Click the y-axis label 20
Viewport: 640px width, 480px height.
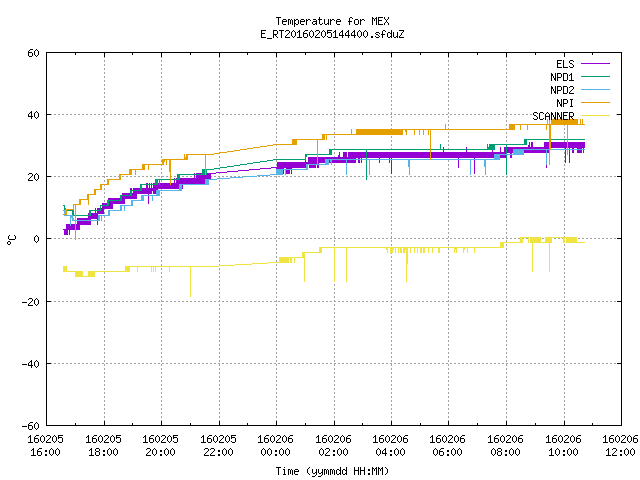coord(33,177)
